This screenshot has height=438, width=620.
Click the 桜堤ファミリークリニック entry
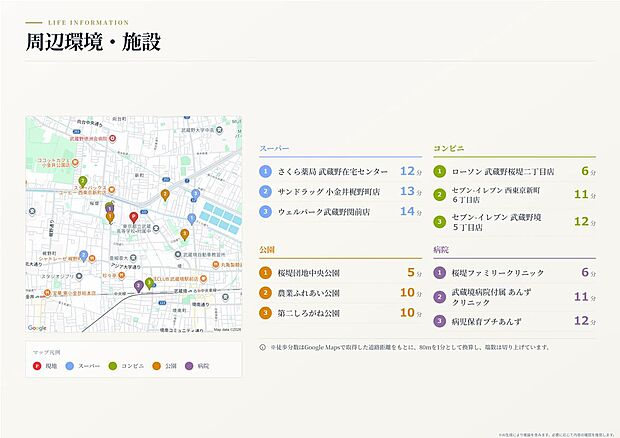click(498, 273)
